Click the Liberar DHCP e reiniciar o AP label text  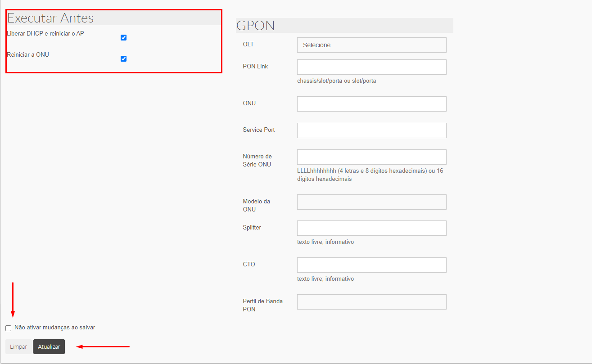pos(45,33)
